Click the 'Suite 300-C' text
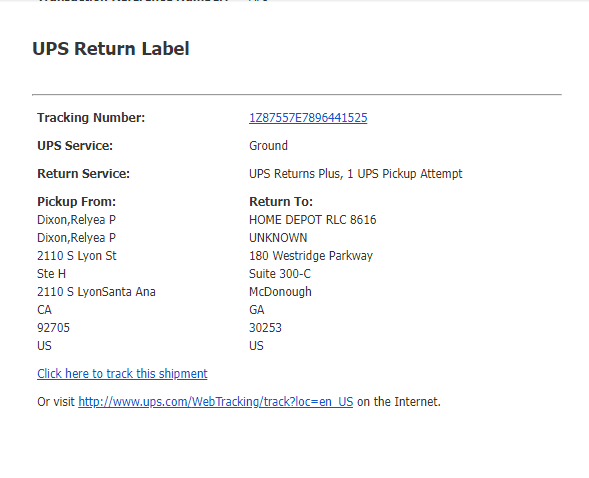The image size is (589, 478). (x=280, y=274)
